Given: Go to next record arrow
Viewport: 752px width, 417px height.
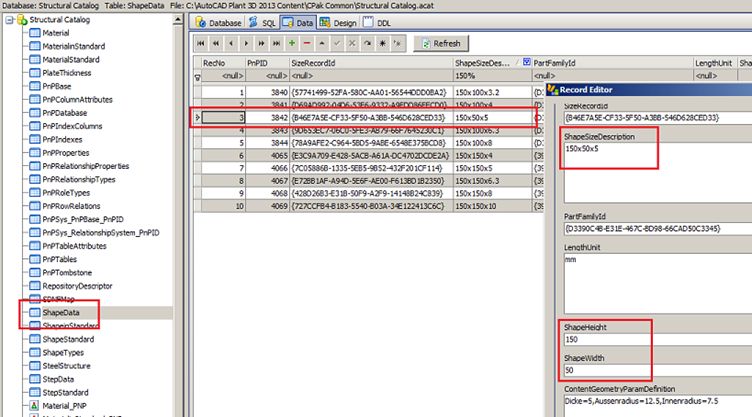Looking at the screenshot, I should 246,43.
